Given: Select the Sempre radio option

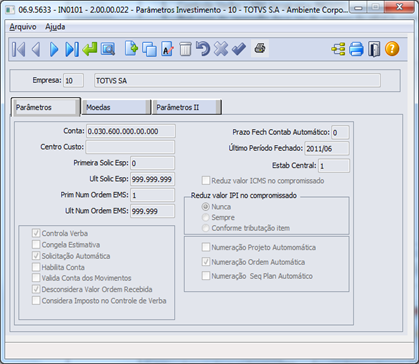Looking at the screenshot, I should 206,217.
